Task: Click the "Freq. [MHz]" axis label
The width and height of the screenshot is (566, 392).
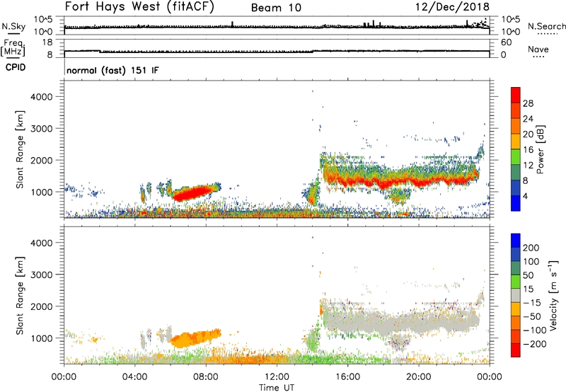Action: coord(13,48)
